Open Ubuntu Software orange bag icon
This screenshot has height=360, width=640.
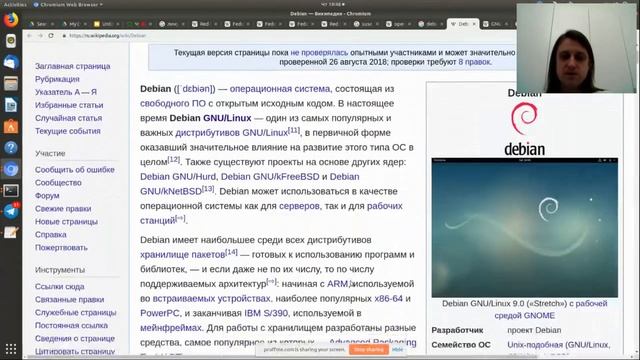[11, 126]
